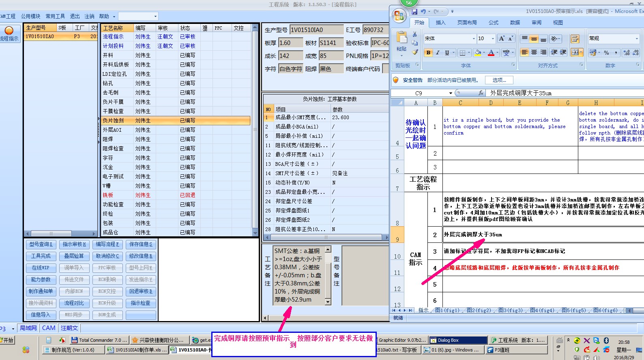The image size is (644, 360).
Task: Click the Windows 开始 start button
Action: tap(7, 340)
